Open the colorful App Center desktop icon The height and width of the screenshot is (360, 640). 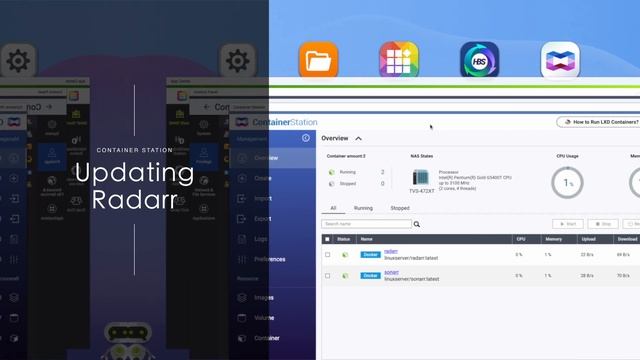click(x=399, y=60)
